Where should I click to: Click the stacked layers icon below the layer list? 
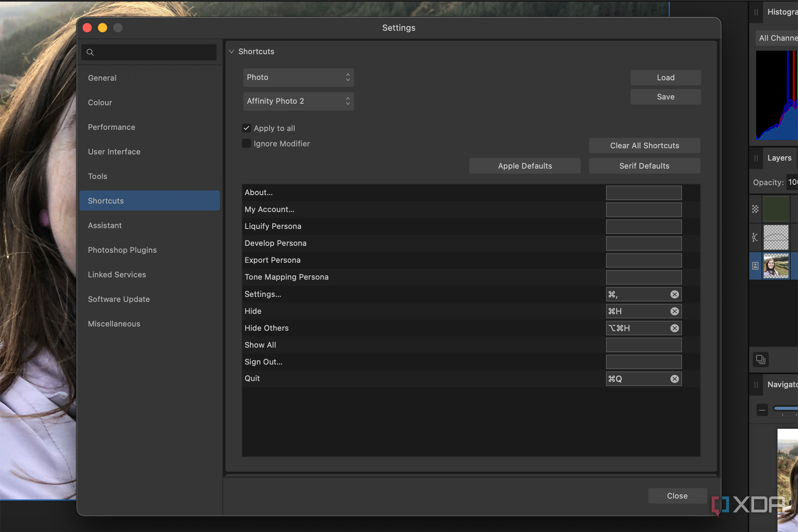click(x=761, y=359)
